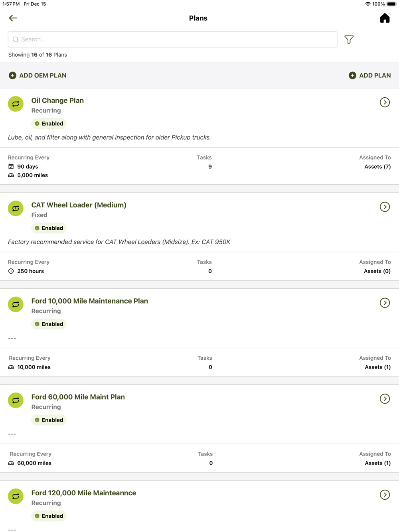Open the filter funnel icon

349,39
